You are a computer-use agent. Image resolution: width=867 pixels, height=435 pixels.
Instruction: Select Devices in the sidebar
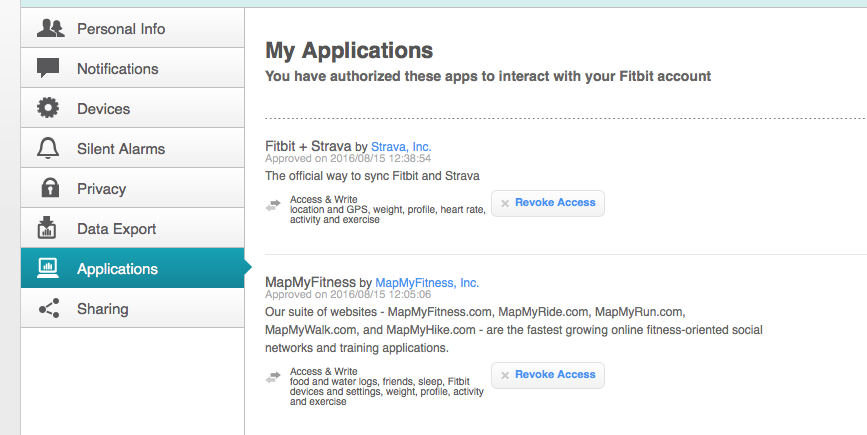tap(103, 109)
